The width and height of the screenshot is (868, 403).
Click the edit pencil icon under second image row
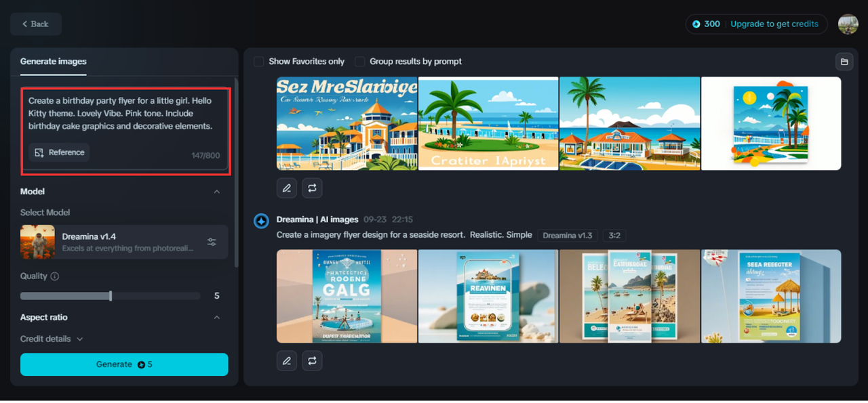click(287, 361)
